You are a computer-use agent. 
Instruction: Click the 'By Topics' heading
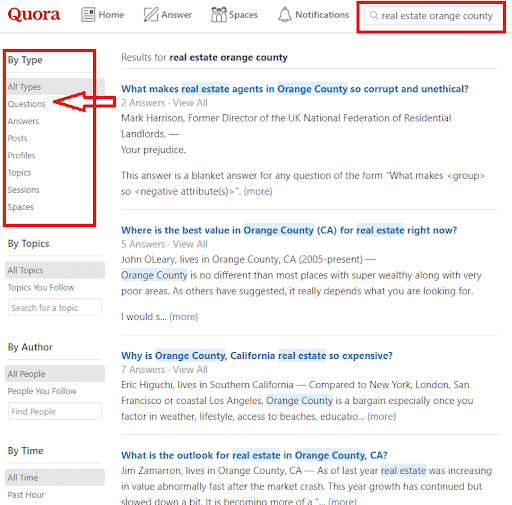pyautogui.click(x=29, y=244)
